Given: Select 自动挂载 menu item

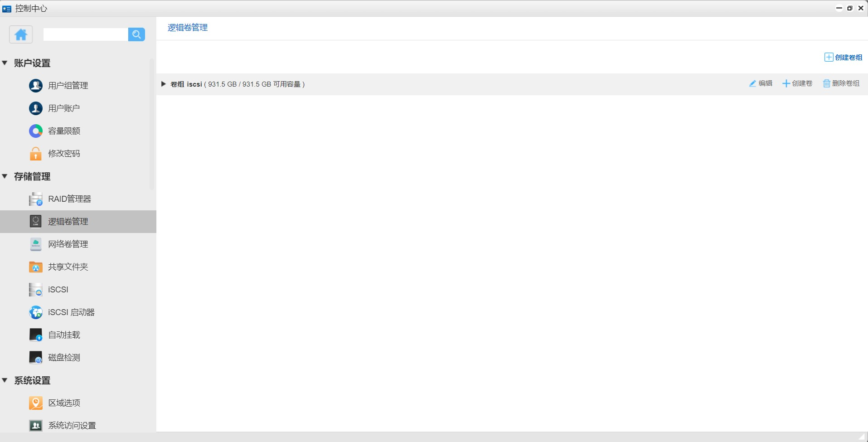Looking at the screenshot, I should click(64, 335).
